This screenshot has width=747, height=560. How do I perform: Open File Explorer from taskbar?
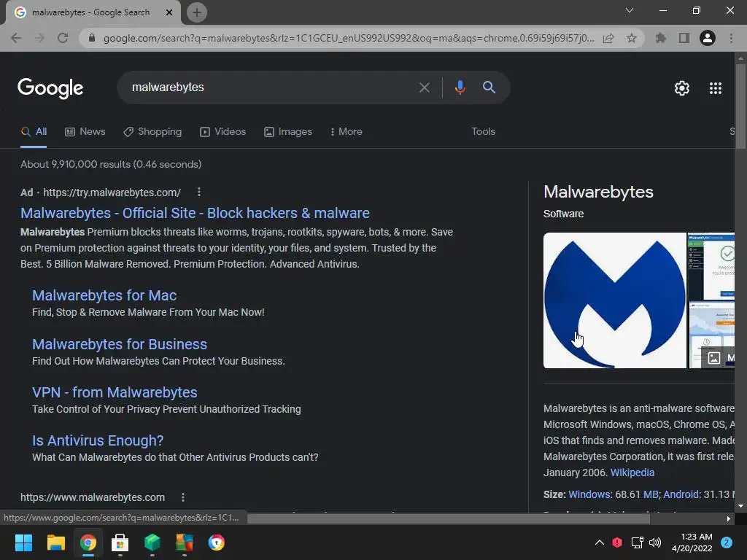tap(55, 542)
